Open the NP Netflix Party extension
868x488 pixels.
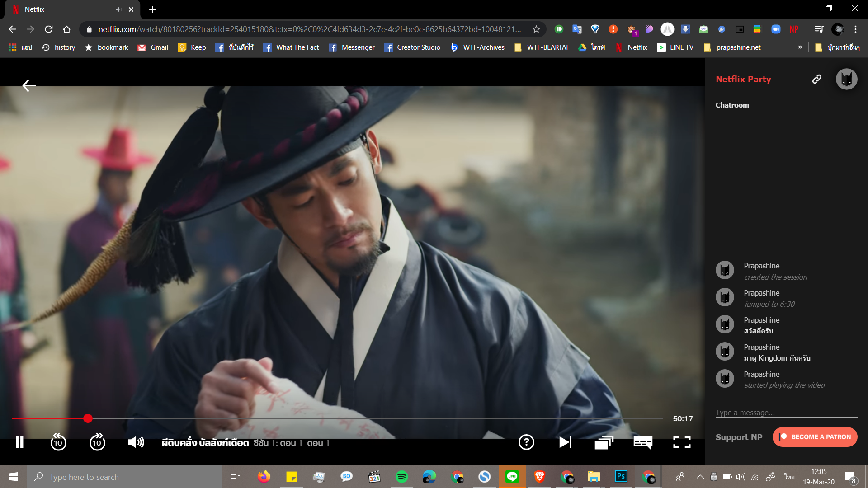pyautogui.click(x=794, y=29)
